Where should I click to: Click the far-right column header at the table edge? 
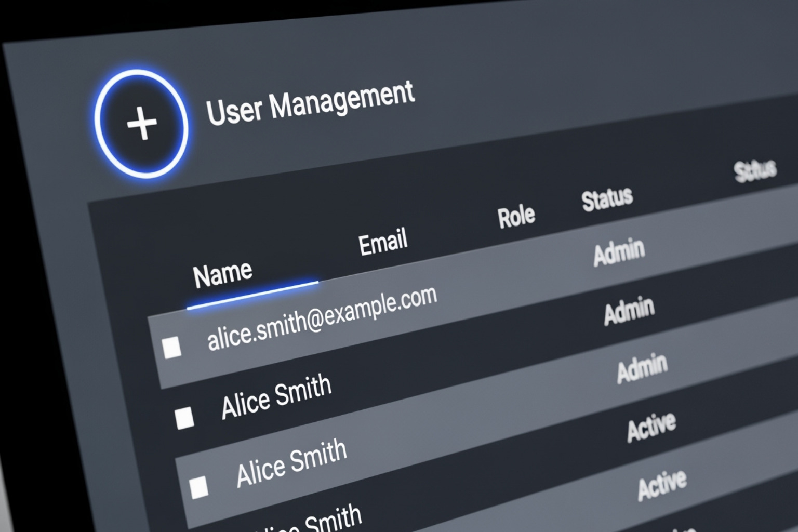pyautogui.click(x=754, y=170)
